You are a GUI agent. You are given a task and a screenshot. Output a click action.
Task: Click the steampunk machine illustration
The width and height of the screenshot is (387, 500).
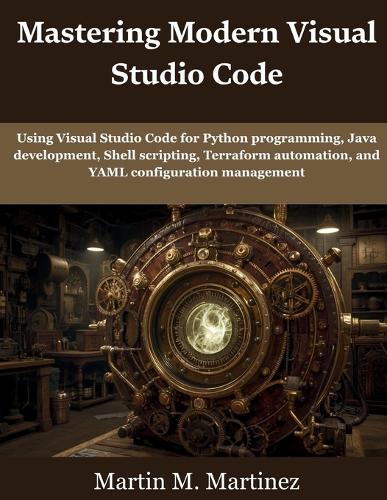tap(193, 330)
